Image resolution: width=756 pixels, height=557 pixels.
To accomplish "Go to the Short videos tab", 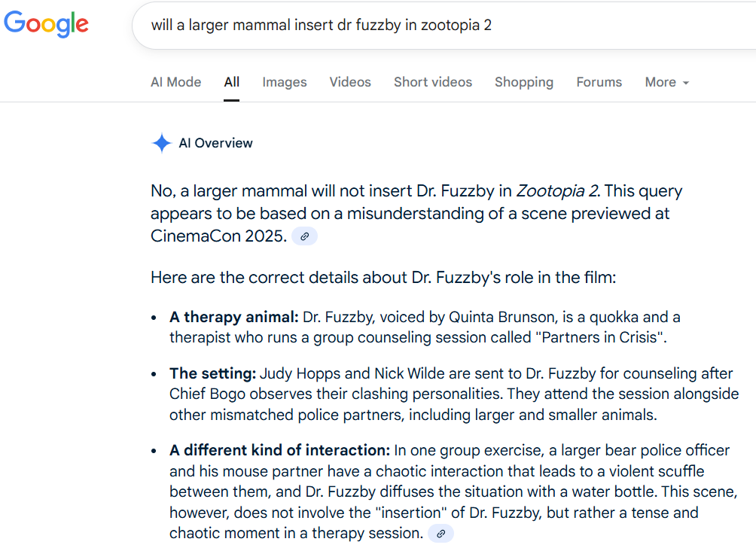I will [433, 82].
